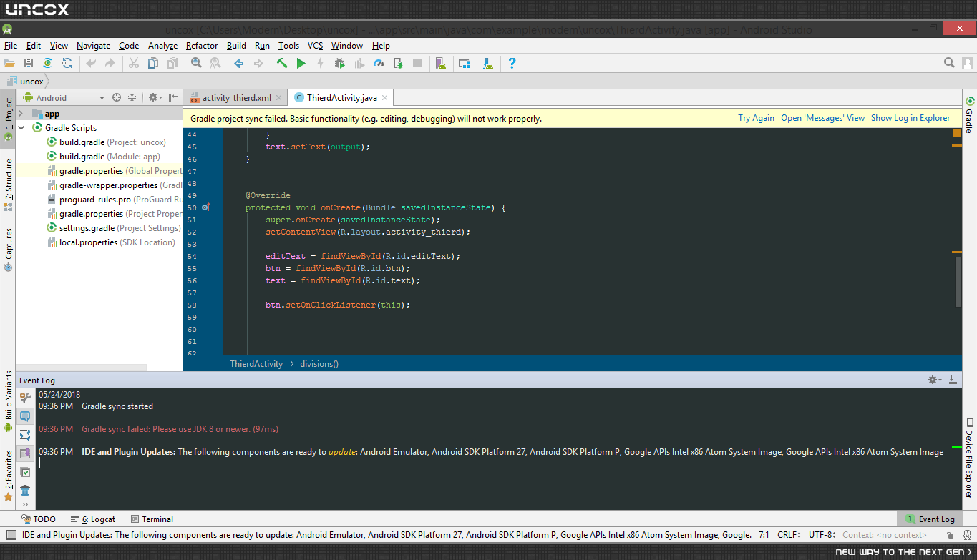Expand the app module tree node
Image resolution: width=977 pixels, height=560 pixels.
click(21, 114)
